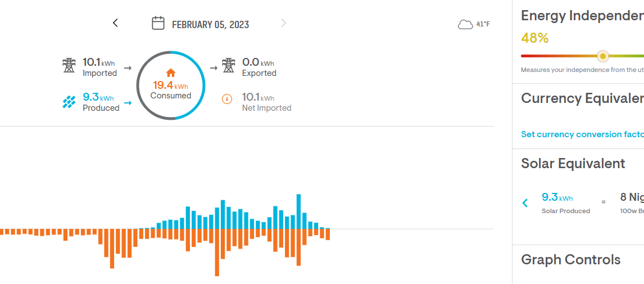Go to the previous day arrow
The height and width of the screenshot is (284, 644).
[x=115, y=23]
